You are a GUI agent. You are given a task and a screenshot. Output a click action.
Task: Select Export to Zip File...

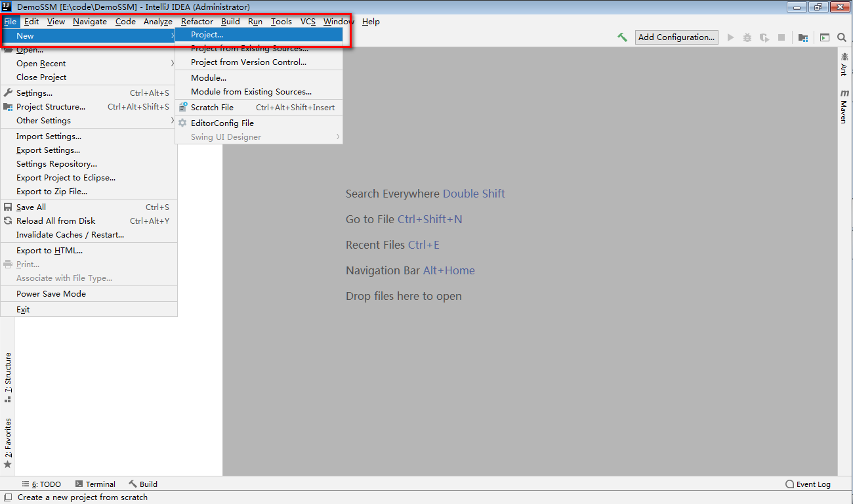[x=89, y=192]
